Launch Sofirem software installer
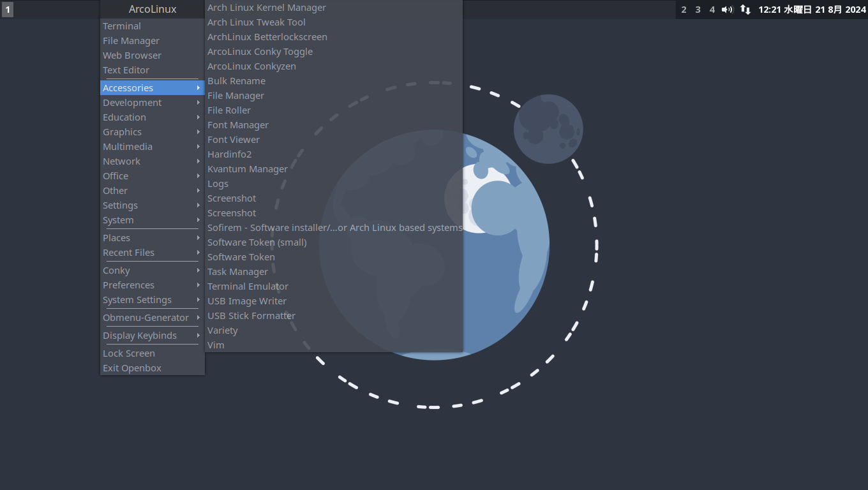Screen dimensions: 868x490 click(334, 228)
